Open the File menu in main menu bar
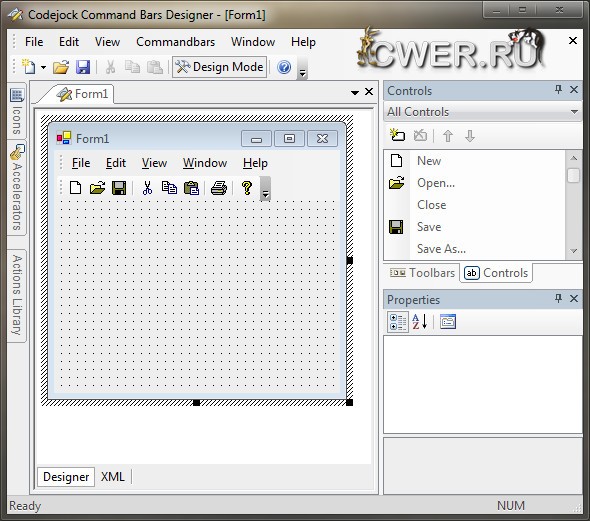 pos(34,42)
